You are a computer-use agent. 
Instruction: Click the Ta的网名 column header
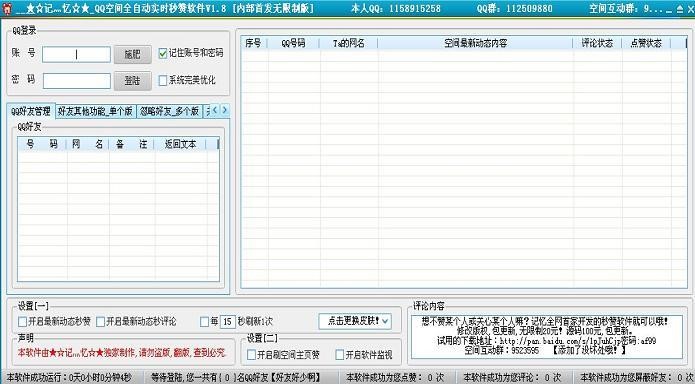tap(349, 43)
